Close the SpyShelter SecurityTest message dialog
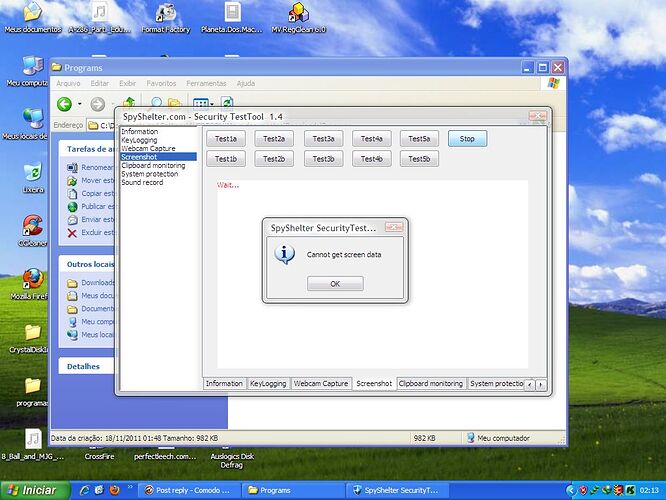Screen dimensions: 666x500 (394, 228)
